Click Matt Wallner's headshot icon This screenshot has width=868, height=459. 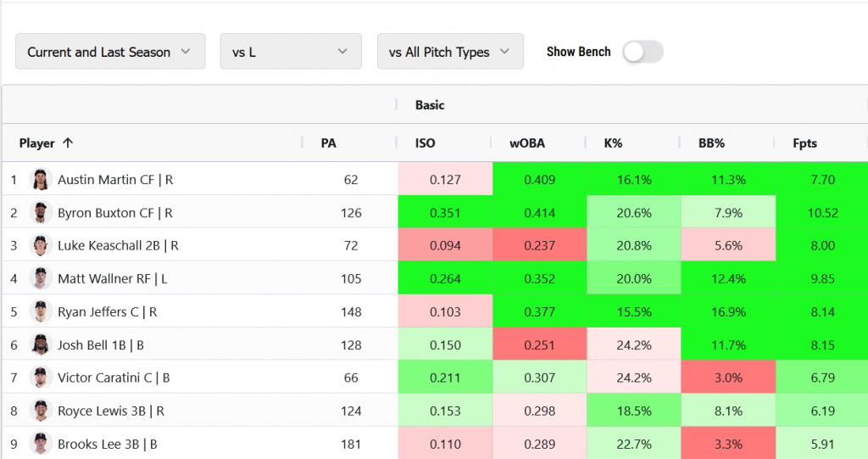click(41, 278)
